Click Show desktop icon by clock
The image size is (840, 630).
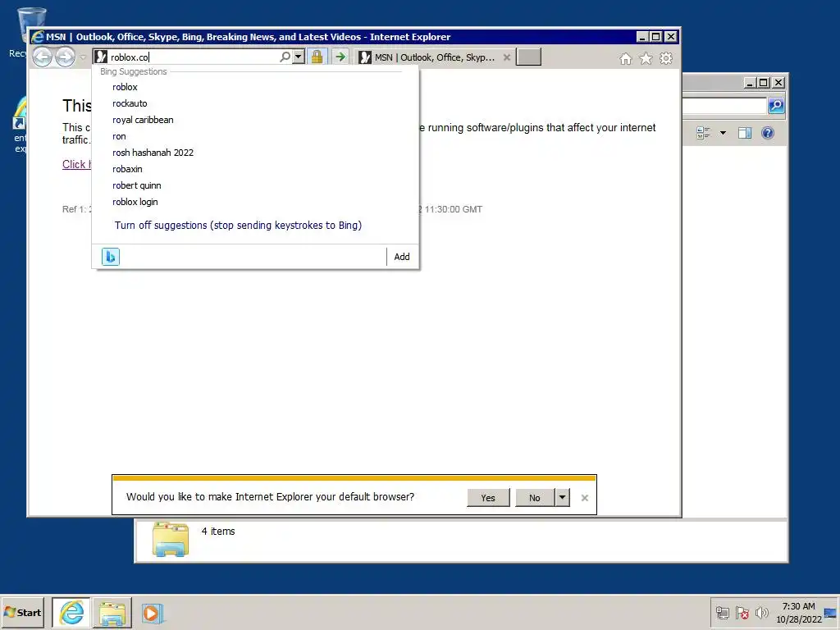click(831, 613)
